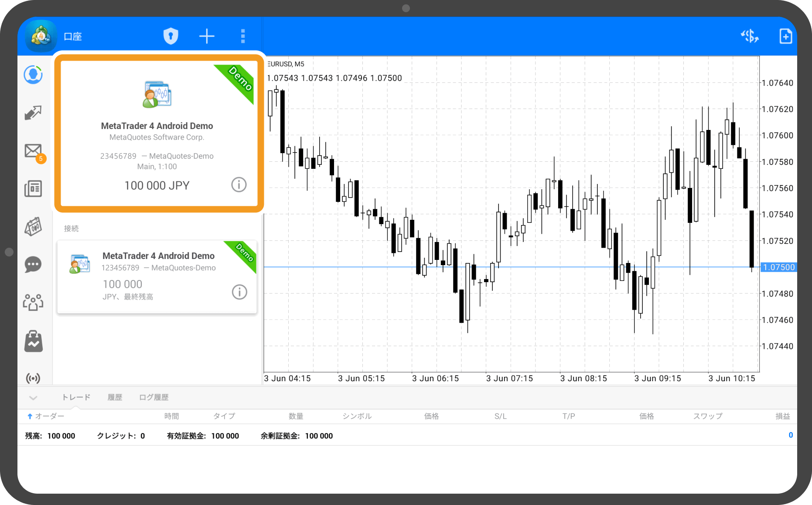812x505 pixels.
Task: Collapse the bottom panel with chevron
Action: (33, 397)
